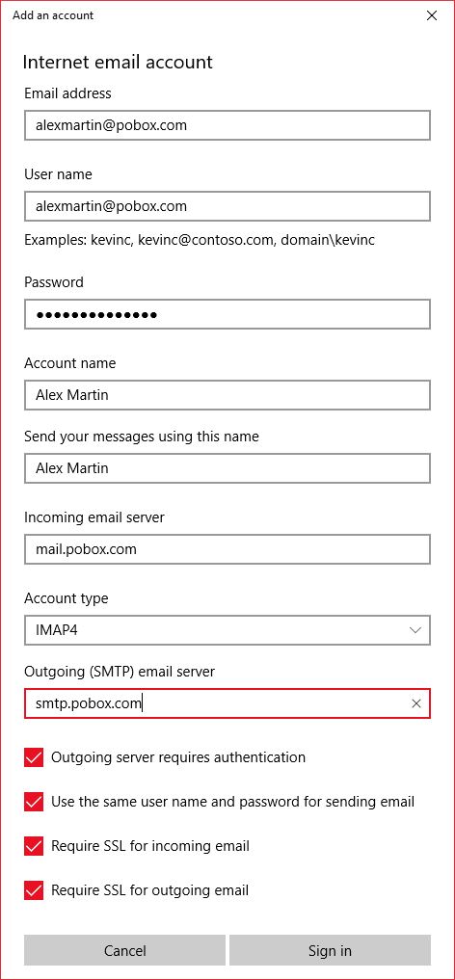The image size is (455, 980).
Task: Uncheck Outgoing server requires authentication
Action: pyautogui.click(x=34, y=757)
